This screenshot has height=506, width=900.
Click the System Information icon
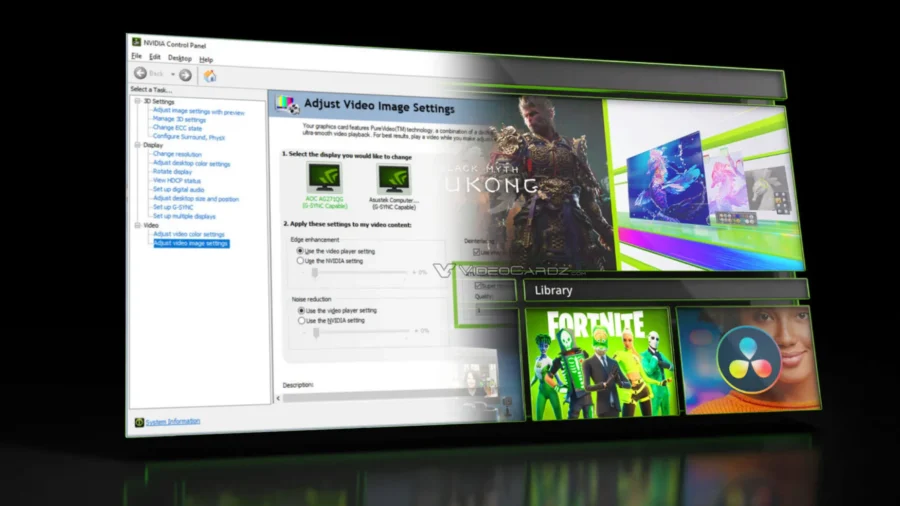(x=139, y=422)
